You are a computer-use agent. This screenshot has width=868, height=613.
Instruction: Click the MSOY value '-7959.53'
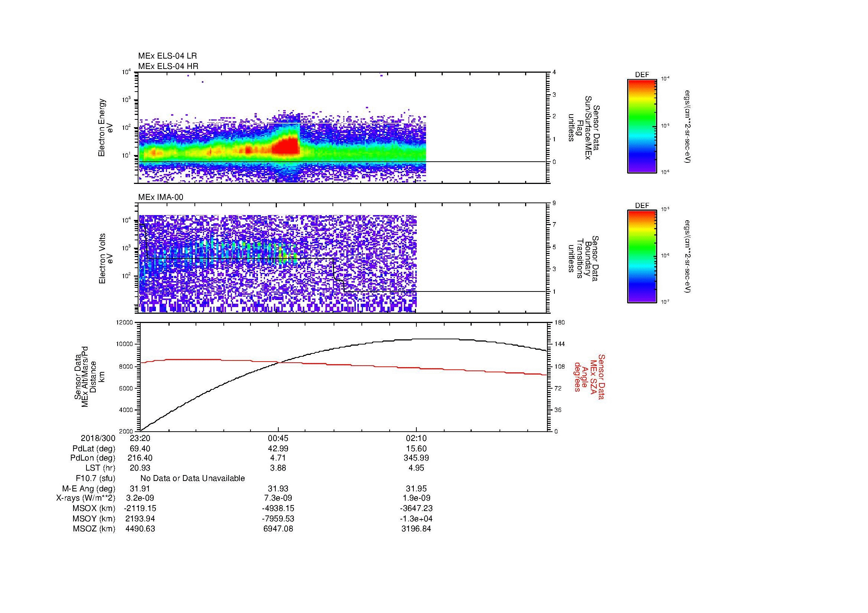click(278, 518)
